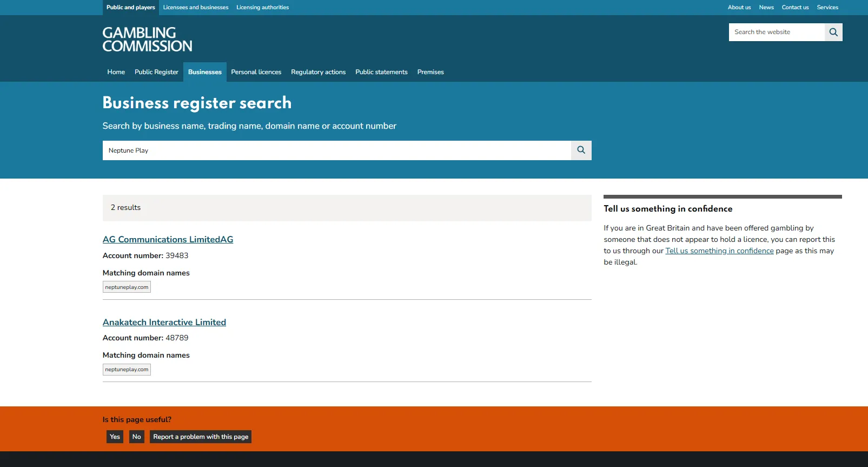Viewport: 868px width, 467px height.
Task: Open Licensees and businesses section
Action: tap(196, 8)
